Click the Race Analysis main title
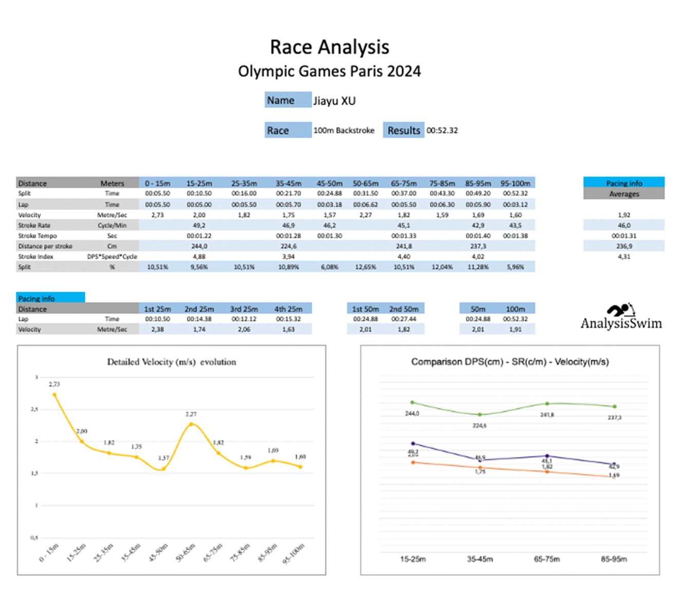678x616 pixels. 329,47
